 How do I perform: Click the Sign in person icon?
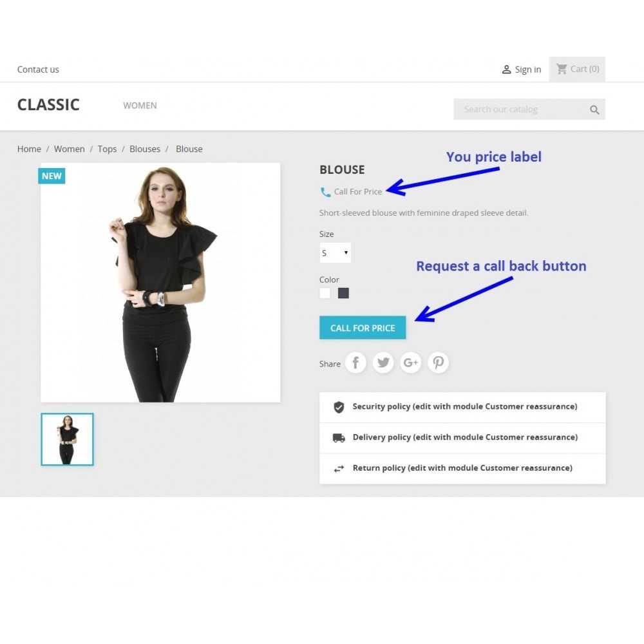click(506, 70)
